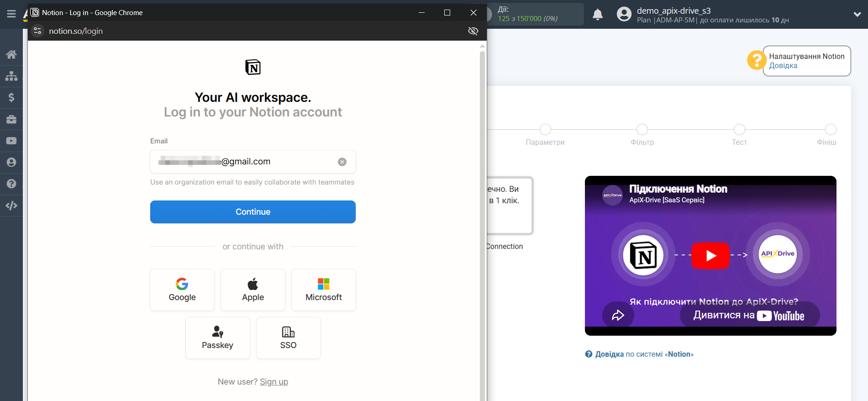Clear the email field with the X icon
This screenshot has height=401, width=868.
click(x=342, y=162)
